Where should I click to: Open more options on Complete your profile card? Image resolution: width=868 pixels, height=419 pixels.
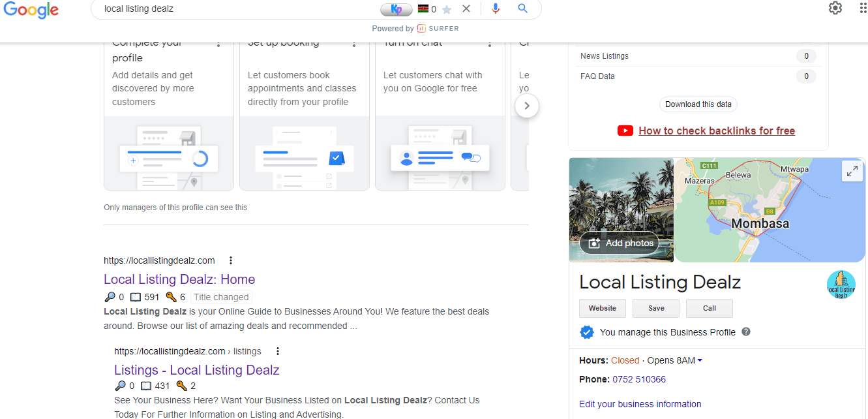click(x=218, y=44)
